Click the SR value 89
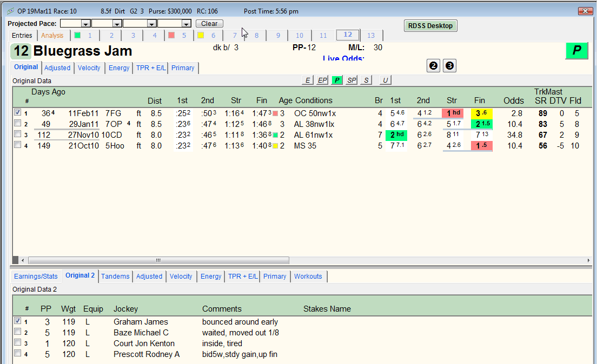This screenshot has height=364, width=597. coord(543,113)
